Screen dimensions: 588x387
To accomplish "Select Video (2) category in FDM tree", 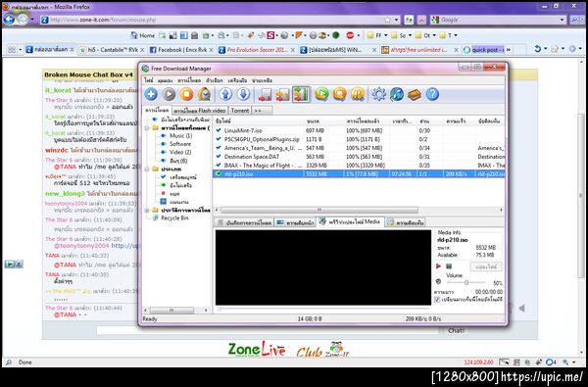I will tap(180, 152).
